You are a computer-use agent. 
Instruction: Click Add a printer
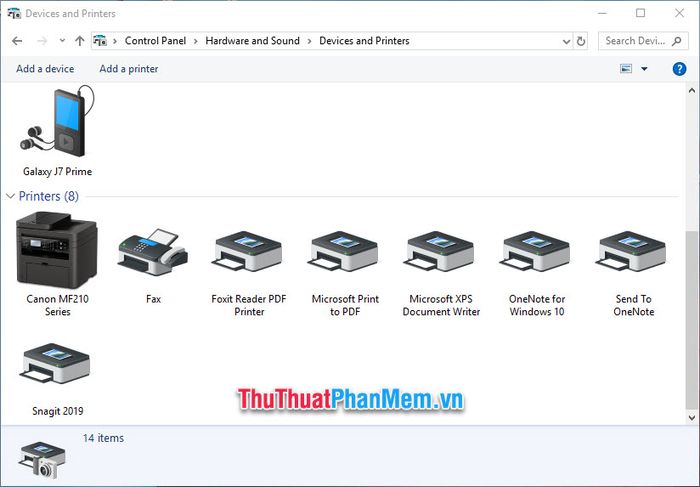[129, 69]
